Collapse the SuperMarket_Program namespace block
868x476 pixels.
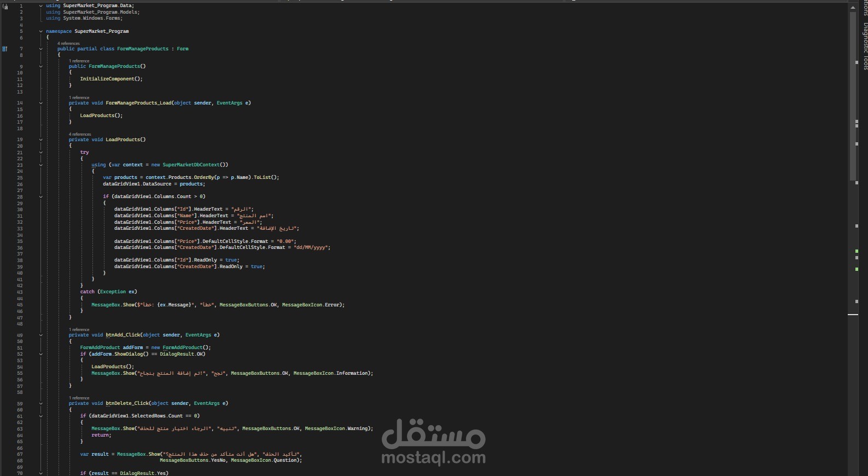[x=41, y=31]
